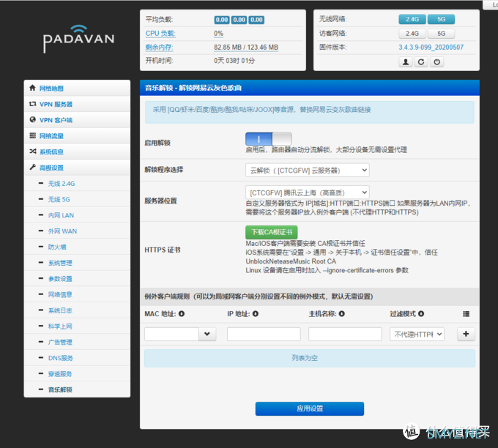The image size is (498, 448).
Task: Click the 列表为空 empty list notice
Action: [x=310, y=358]
